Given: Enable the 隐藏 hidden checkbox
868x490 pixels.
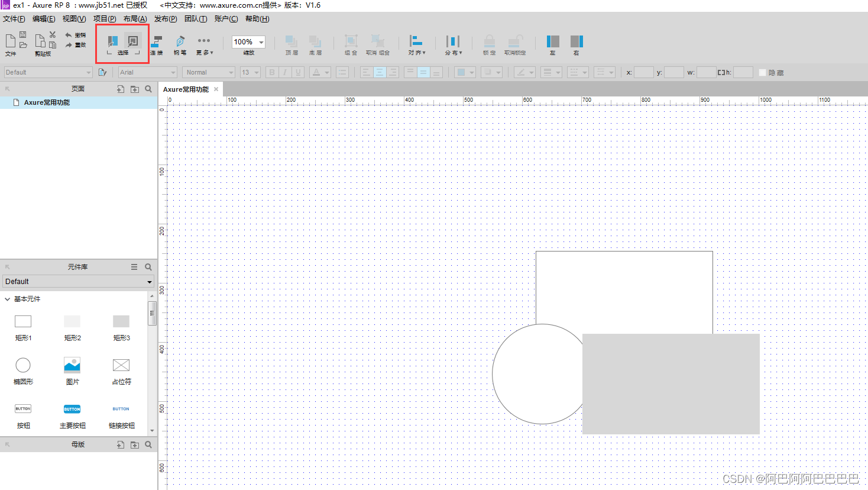Looking at the screenshot, I should point(762,72).
